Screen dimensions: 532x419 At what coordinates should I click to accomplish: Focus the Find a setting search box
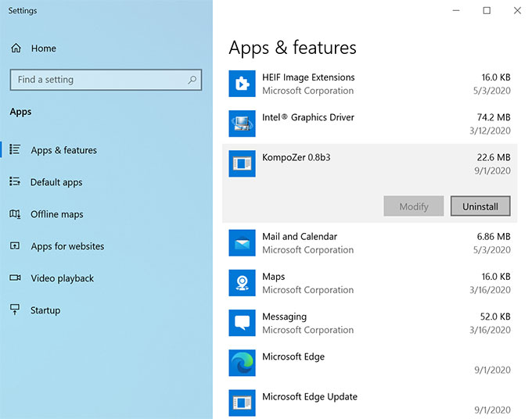[x=106, y=80]
